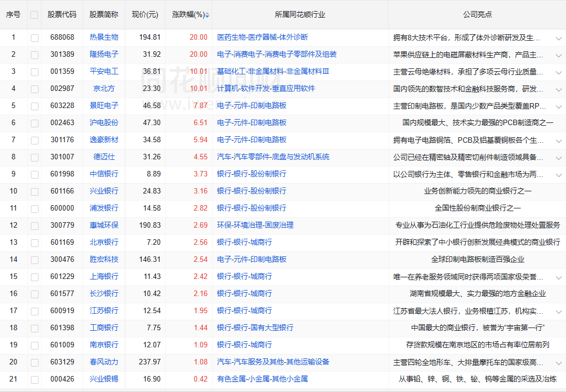This screenshot has height=392, width=566.
Task: Click the sort arrows beside 涨跌幅(%)
Action: [207, 15]
